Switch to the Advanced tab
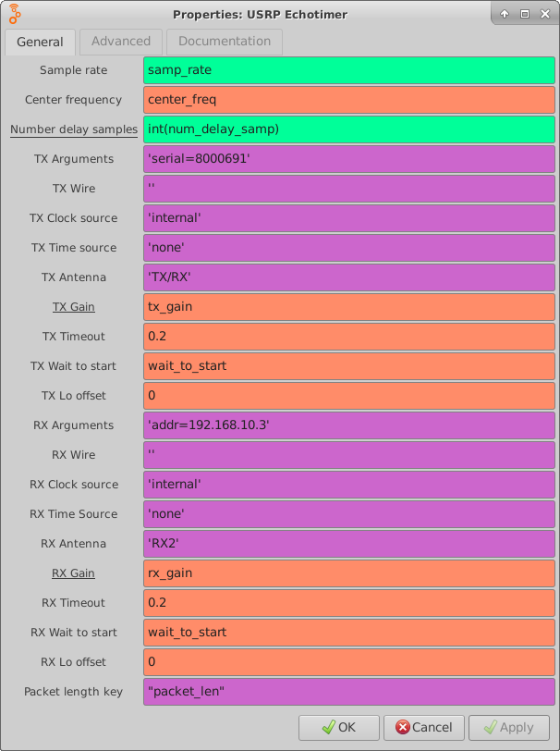 point(121,42)
